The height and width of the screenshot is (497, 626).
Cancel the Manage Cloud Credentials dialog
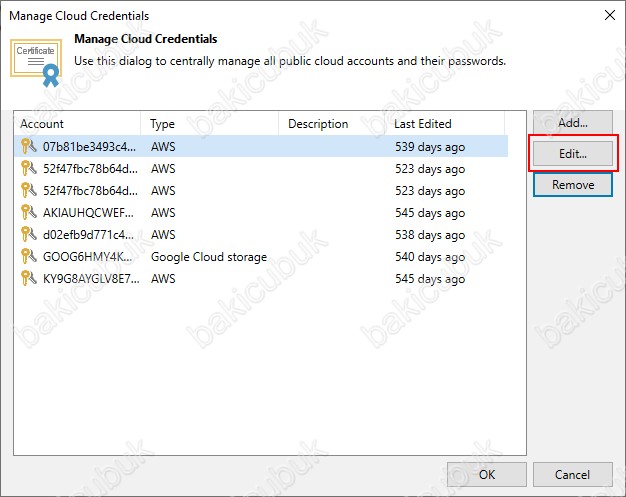tap(573, 475)
